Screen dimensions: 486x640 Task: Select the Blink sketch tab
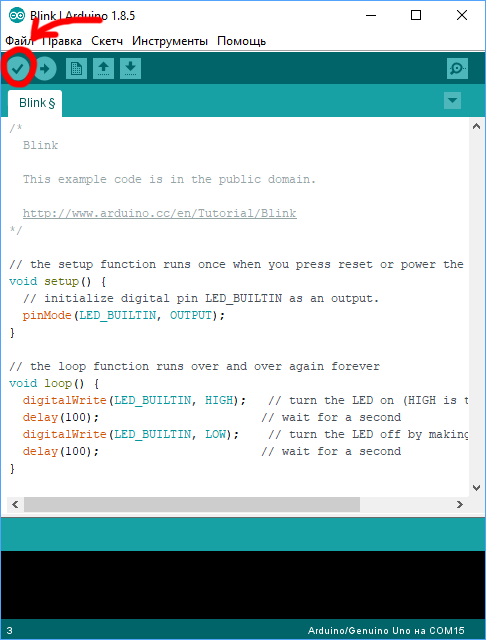click(35, 103)
